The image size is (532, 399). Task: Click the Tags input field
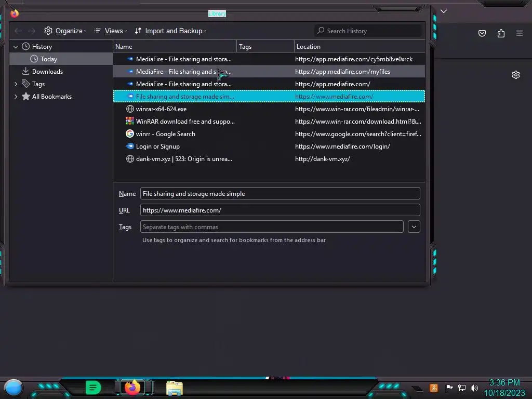click(272, 227)
